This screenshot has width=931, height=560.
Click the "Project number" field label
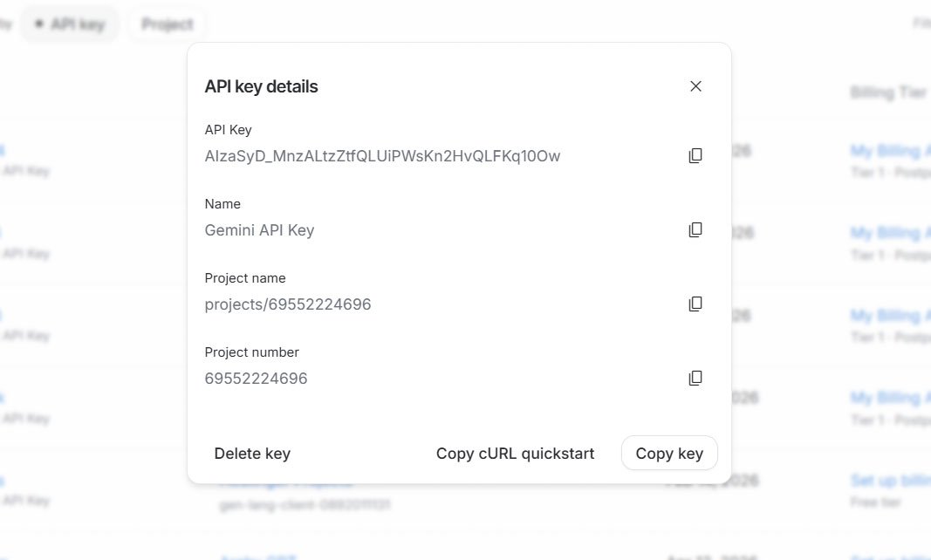(251, 352)
